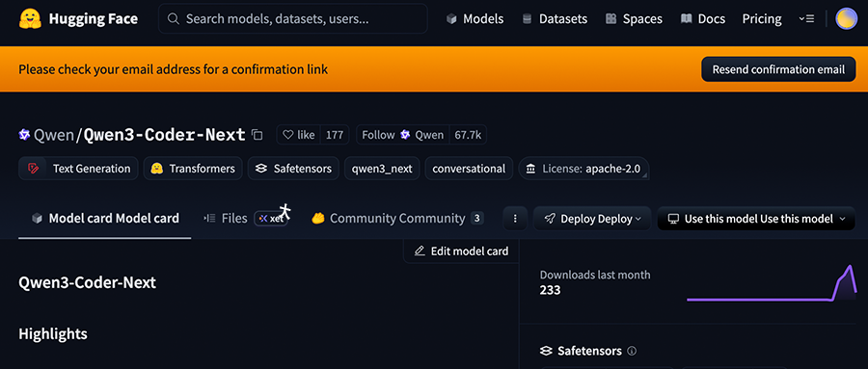Select the Transformers library tag
Image resolution: width=868 pixels, height=369 pixels.
coord(193,169)
